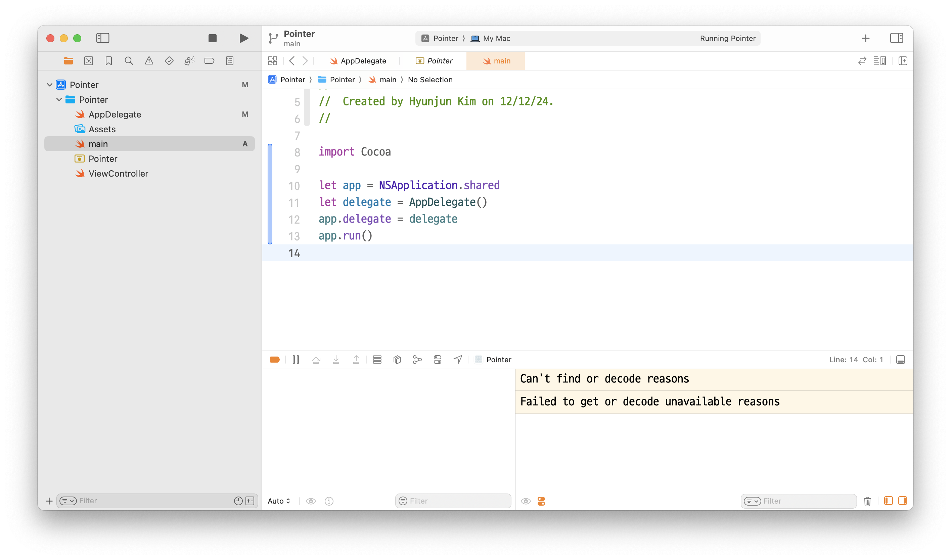Open the Auto variables scope dropdown
This screenshot has width=951, height=560.
pyautogui.click(x=279, y=501)
